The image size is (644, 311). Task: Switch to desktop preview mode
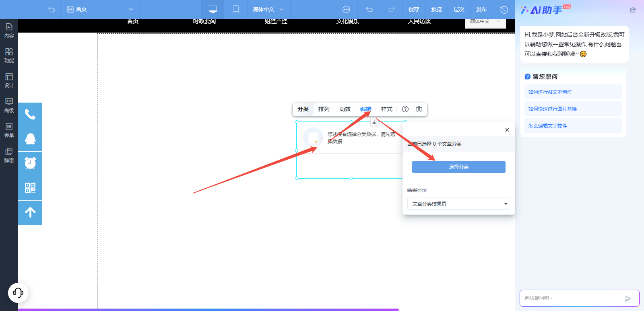pos(213,9)
